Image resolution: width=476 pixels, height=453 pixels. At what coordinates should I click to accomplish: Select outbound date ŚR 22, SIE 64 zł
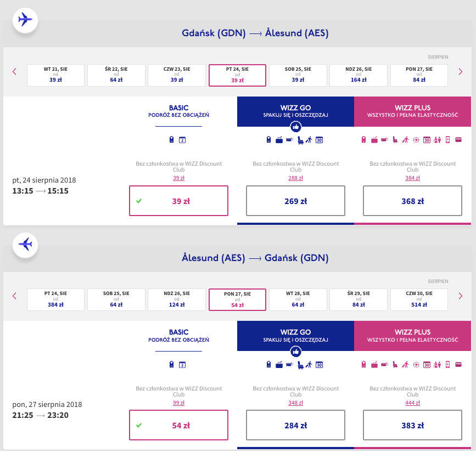click(116, 75)
